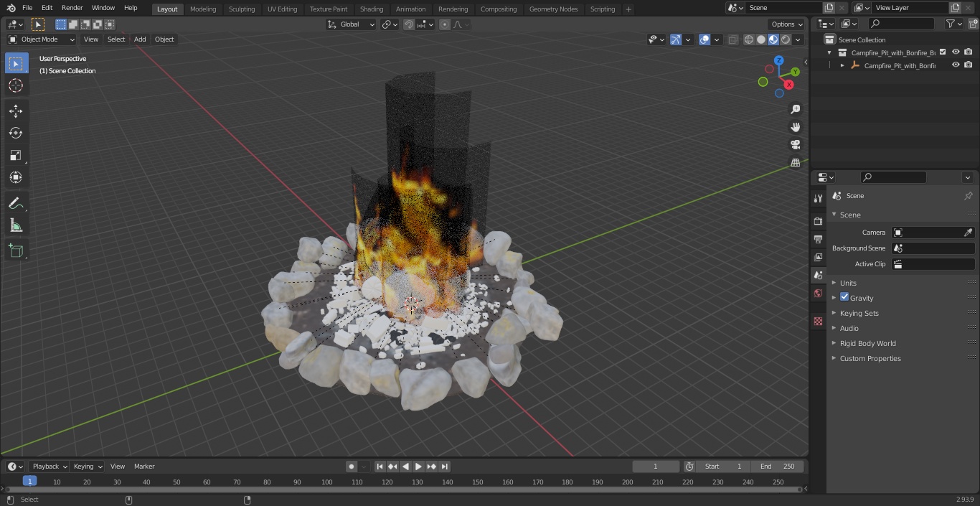
Task: Switch to Wireframe shading mode
Action: [x=749, y=39]
